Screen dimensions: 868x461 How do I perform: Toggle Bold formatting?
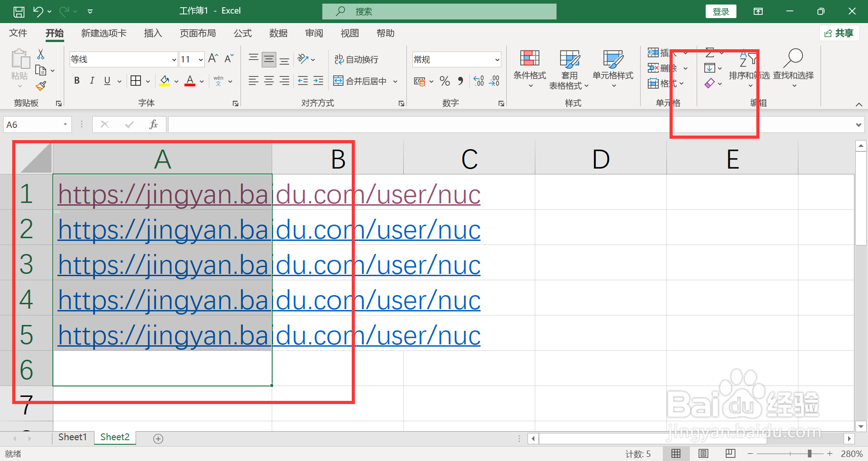pyautogui.click(x=77, y=81)
